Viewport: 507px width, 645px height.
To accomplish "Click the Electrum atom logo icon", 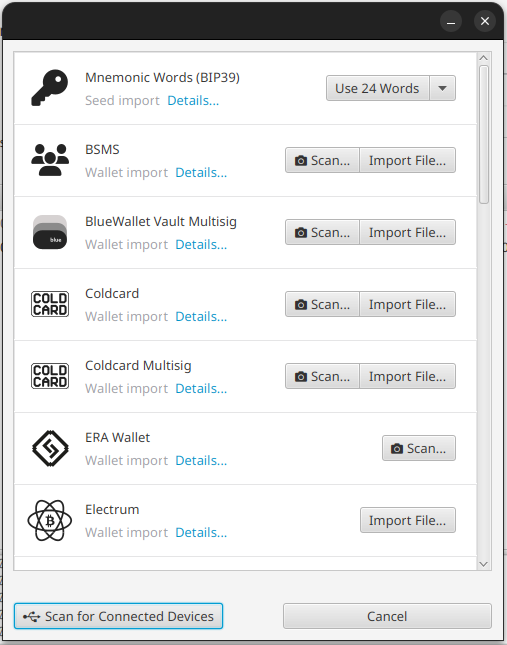I will 50,520.
